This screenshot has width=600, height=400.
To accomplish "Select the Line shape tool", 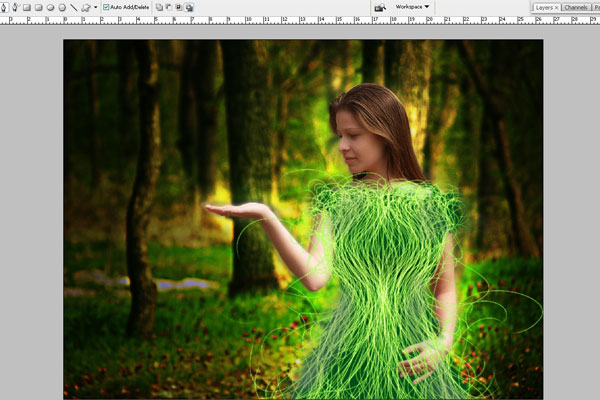I will [x=73, y=7].
